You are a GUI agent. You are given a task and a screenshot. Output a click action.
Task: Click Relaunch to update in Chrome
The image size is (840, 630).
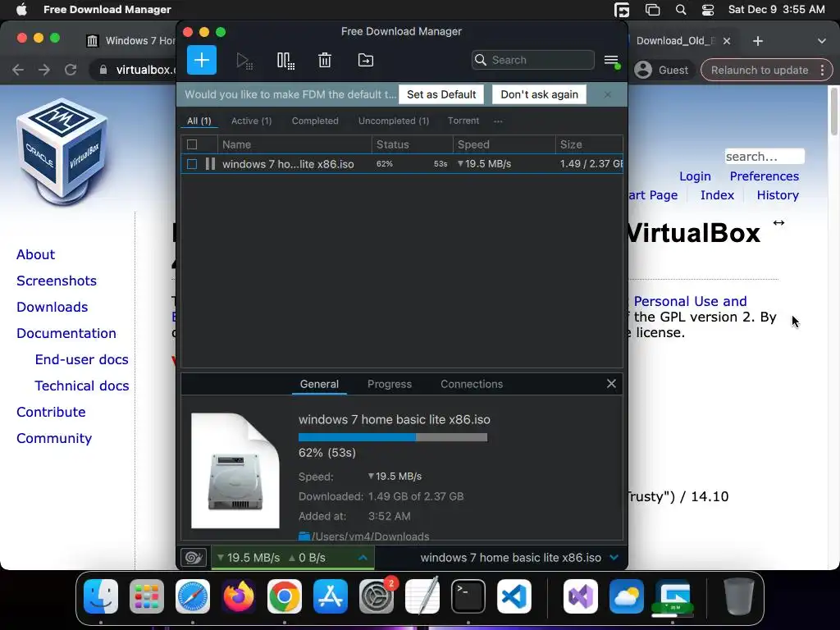759,71
